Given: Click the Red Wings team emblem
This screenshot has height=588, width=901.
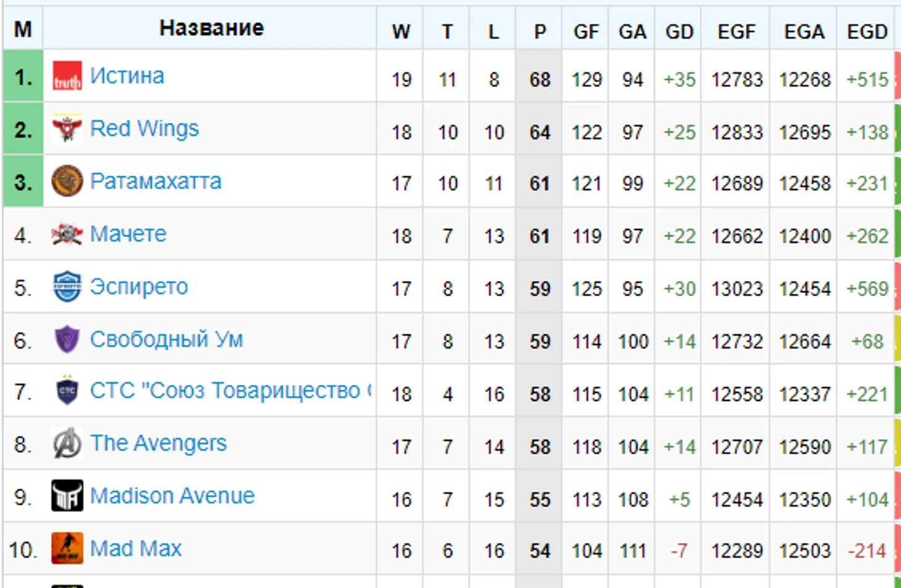Looking at the screenshot, I should tap(67, 128).
